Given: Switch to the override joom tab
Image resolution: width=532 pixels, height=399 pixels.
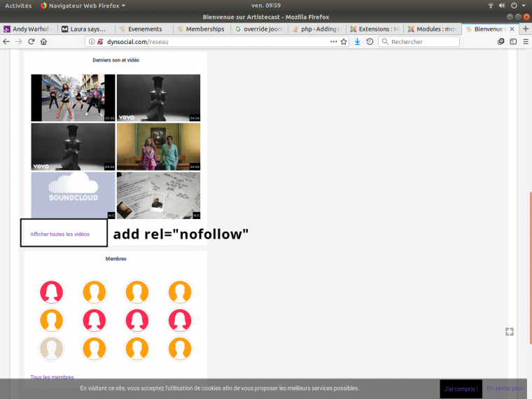Looking at the screenshot, I should (260, 29).
